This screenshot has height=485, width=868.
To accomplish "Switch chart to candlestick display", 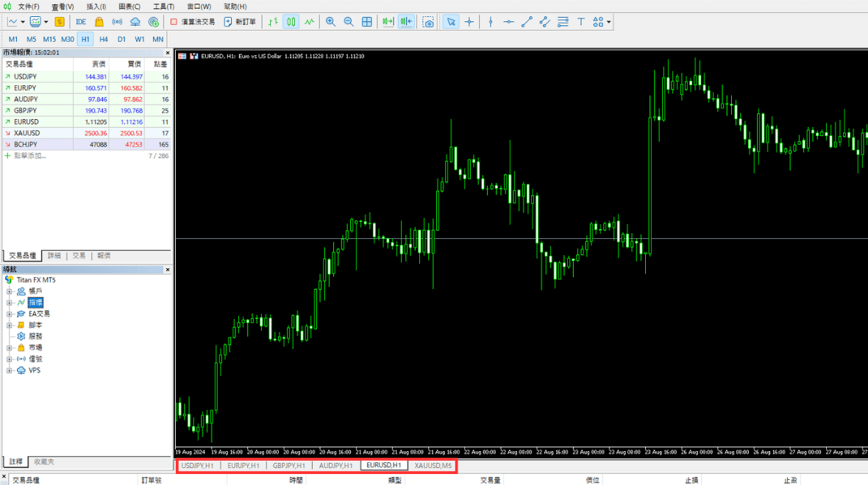I will (x=291, y=22).
